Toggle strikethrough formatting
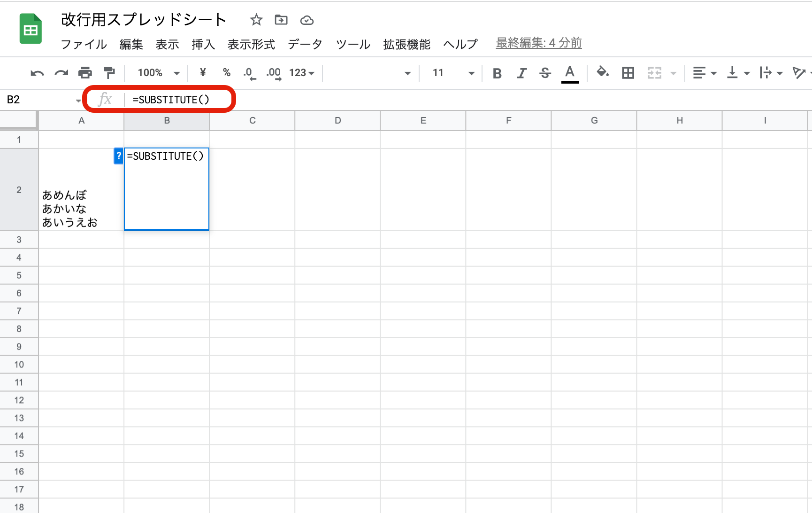Screen dimensions: 812x513 click(x=545, y=73)
